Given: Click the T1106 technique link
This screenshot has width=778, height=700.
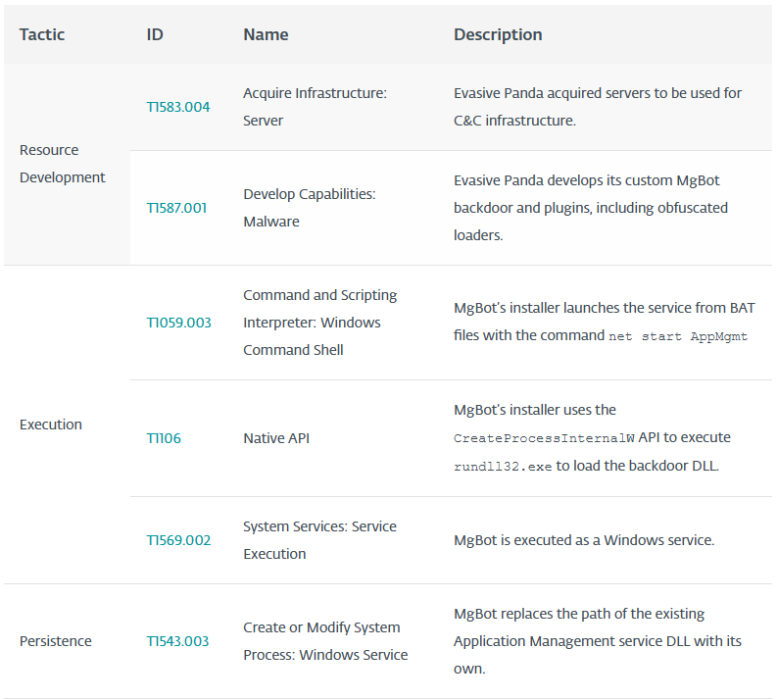Looking at the screenshot, I should pos(164,438).
